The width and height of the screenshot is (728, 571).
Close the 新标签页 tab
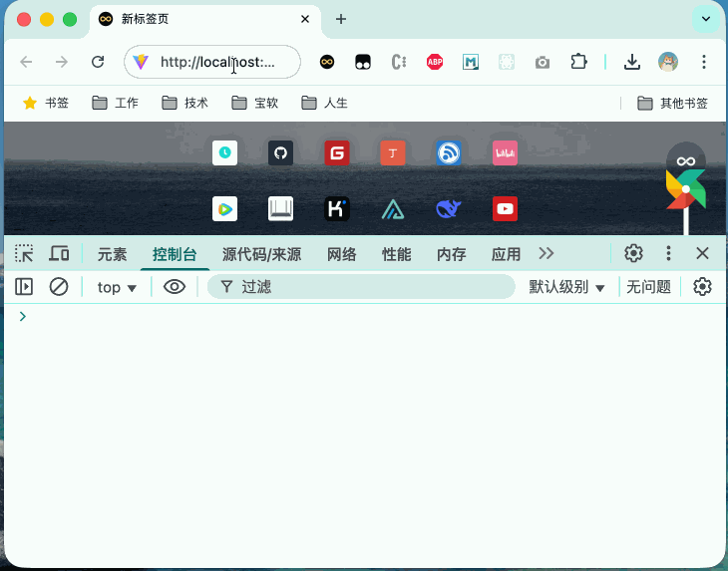[x=304, y=19]
